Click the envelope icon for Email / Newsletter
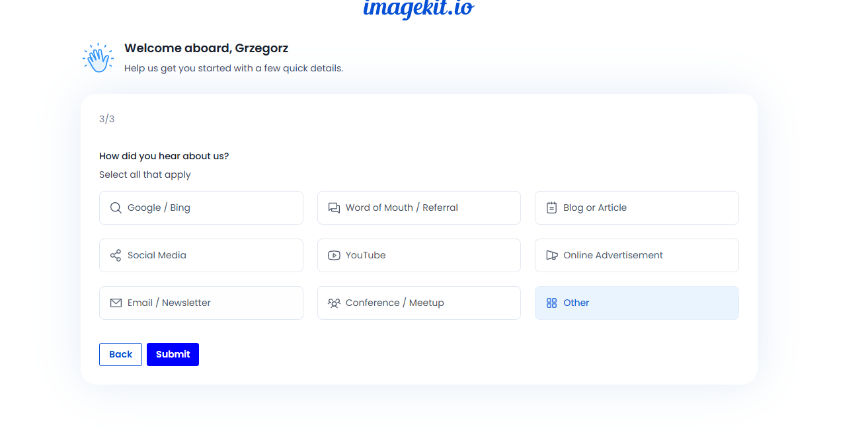Viewport: 868px width, 448px height. pos(116,303)
